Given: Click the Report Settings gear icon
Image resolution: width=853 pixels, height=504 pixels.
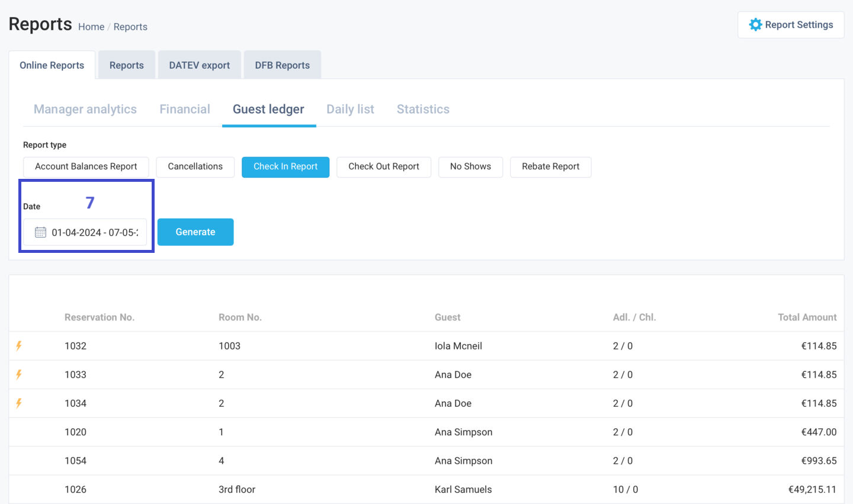Looking at the screenshot, I should (756, 24).
